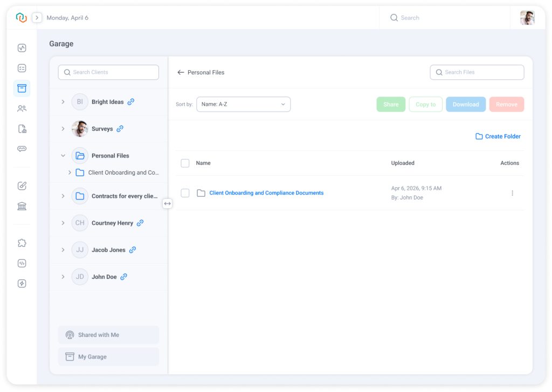Open the edit note sidebar icon

(x=22, y=185)
